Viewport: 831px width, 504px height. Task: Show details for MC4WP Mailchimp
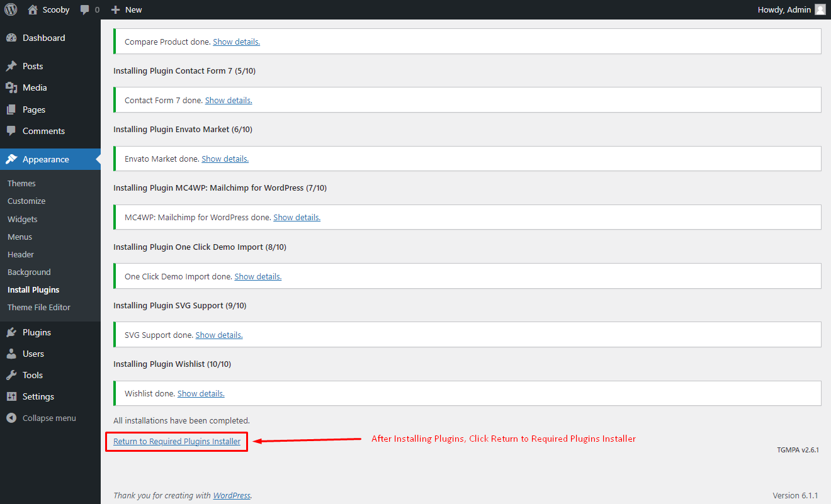pyautogui.click(x=297, y=217)
